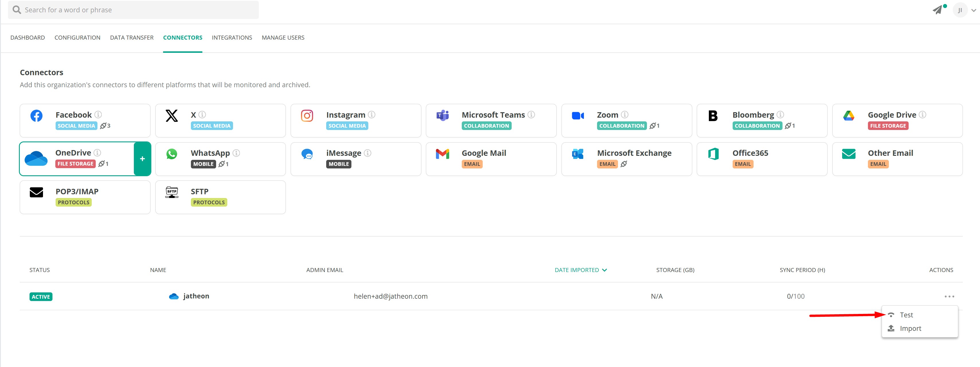Open the Office365 connector card

(762, 159)
